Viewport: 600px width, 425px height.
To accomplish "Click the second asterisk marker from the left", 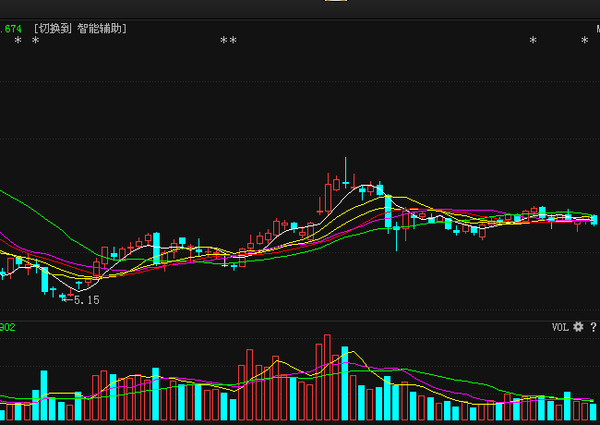I will pyautogui.click(x=35, y=42).
